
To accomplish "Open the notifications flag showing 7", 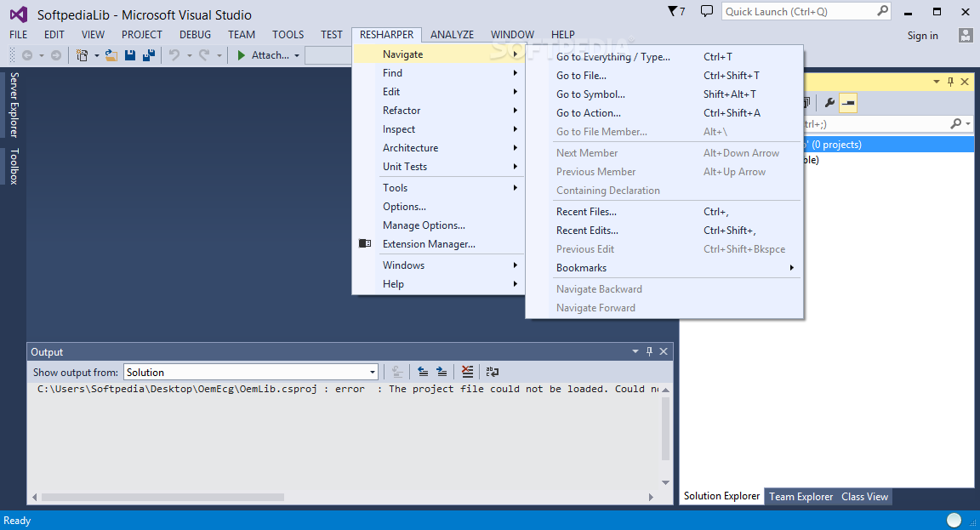I will point(676,11).
